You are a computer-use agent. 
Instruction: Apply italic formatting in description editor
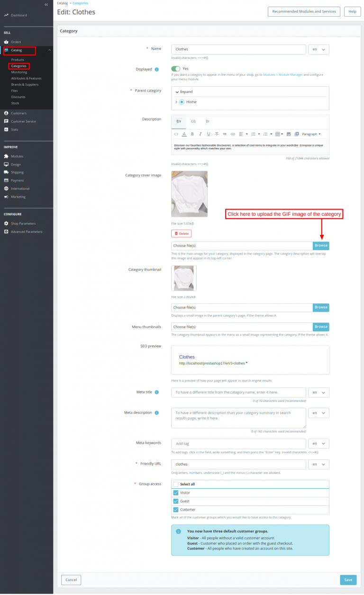tap(200, 134)
